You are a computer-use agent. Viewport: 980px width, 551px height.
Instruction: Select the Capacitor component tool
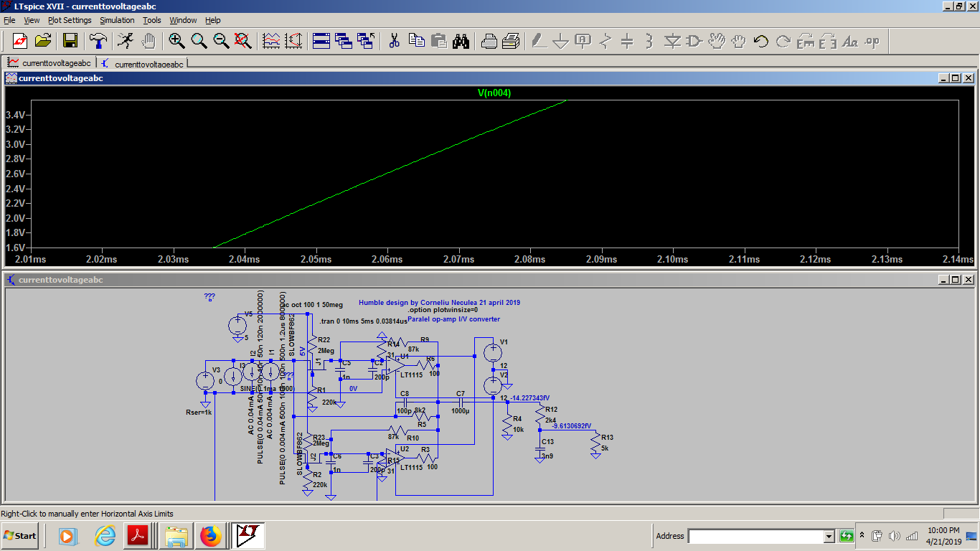(627, 41)
